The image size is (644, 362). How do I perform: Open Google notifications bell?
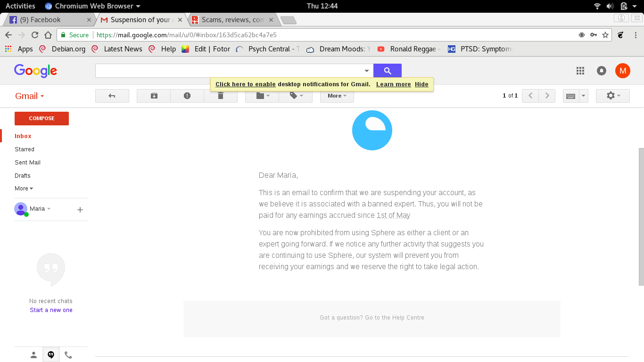602,71
